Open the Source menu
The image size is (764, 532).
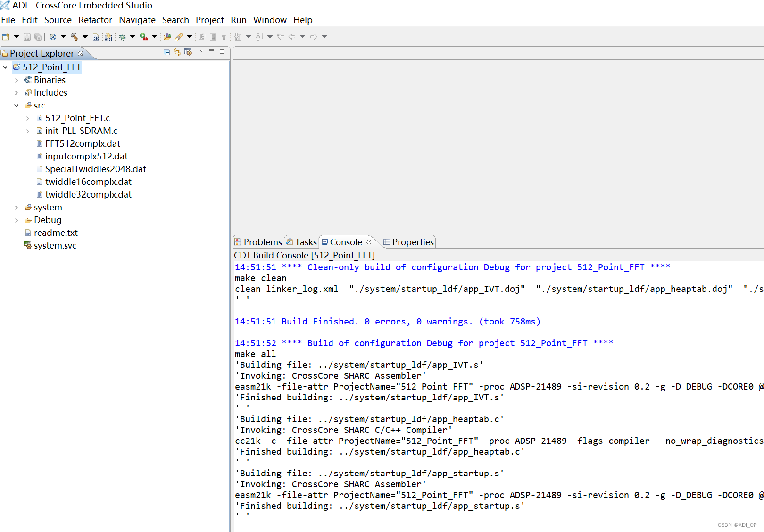pos(58,20)
